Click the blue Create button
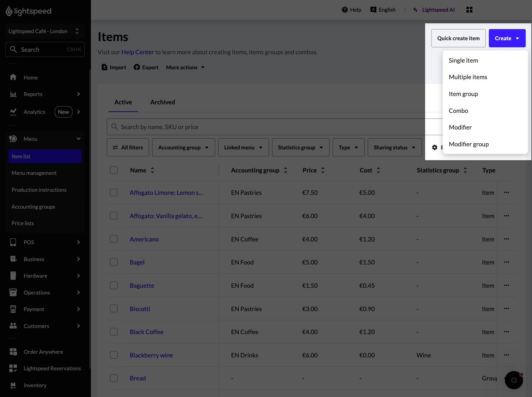The width and height of the screenshot is (532, 397). [507, 38]
